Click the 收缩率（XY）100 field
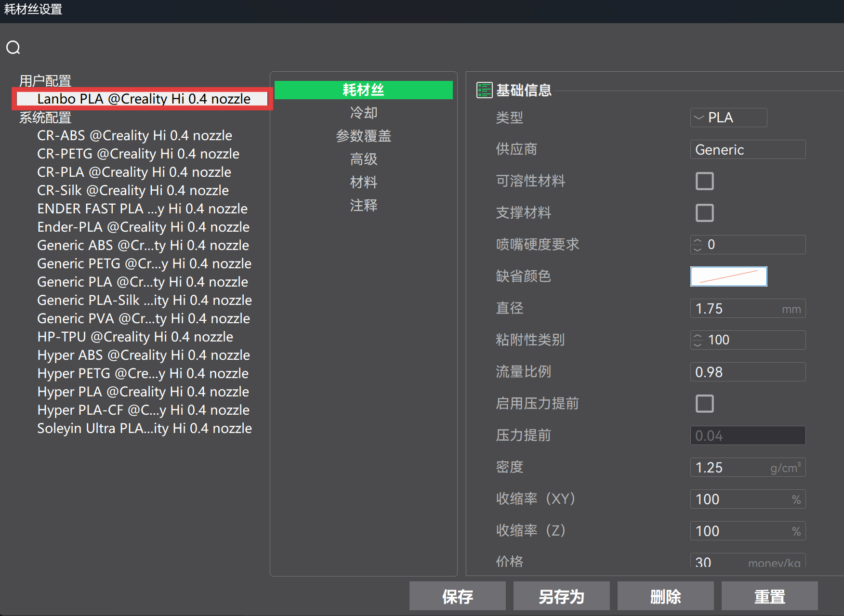Image resolution: width=844 pixels, height=616 pixels. tap(748, 499)
